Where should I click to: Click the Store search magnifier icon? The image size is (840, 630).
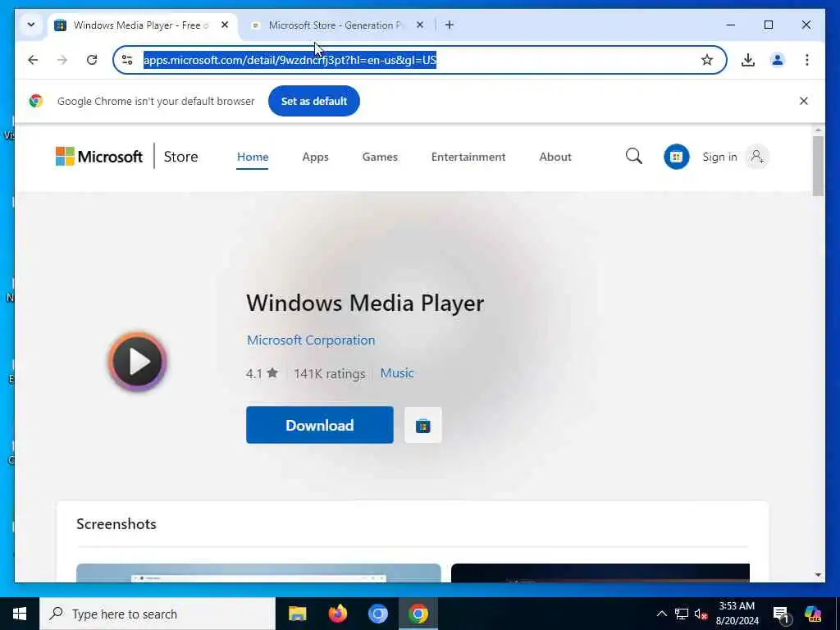pyautogui.click(x=634, y=156)
